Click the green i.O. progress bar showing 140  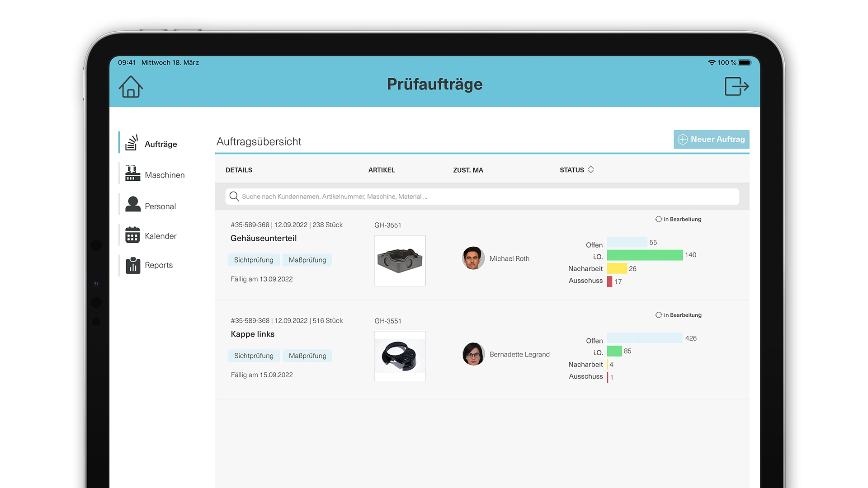pos(645,255)
